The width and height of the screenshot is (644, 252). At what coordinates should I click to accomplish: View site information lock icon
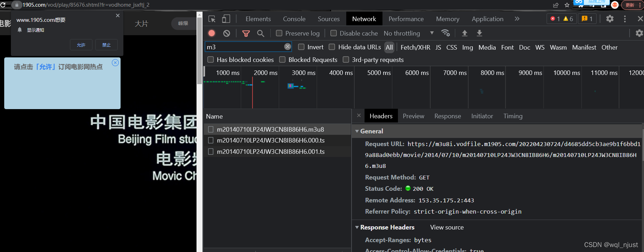tap(17, 5)
